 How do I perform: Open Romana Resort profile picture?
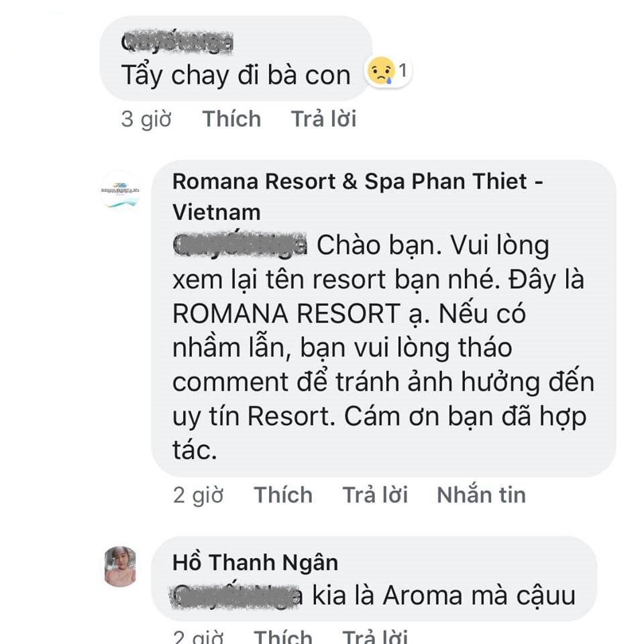tap(120, 191)
